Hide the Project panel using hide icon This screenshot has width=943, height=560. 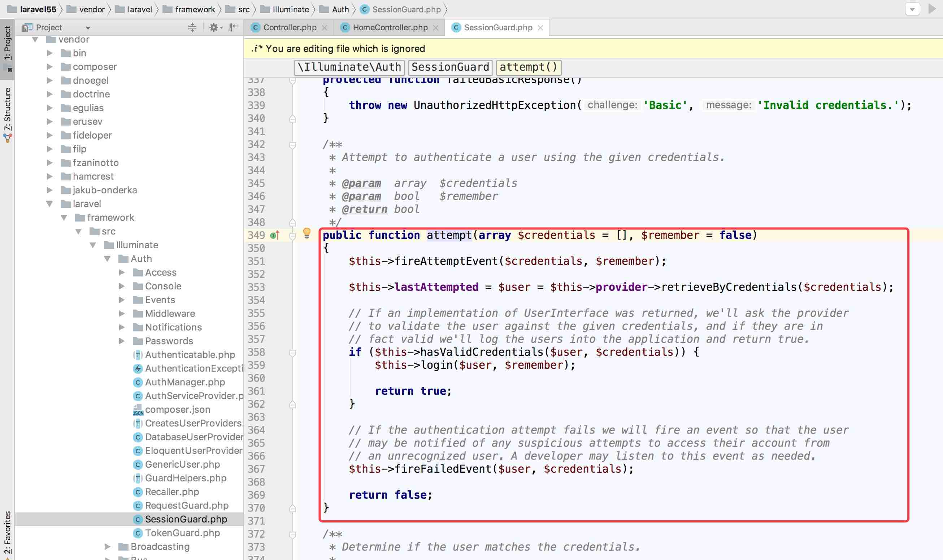234,27
